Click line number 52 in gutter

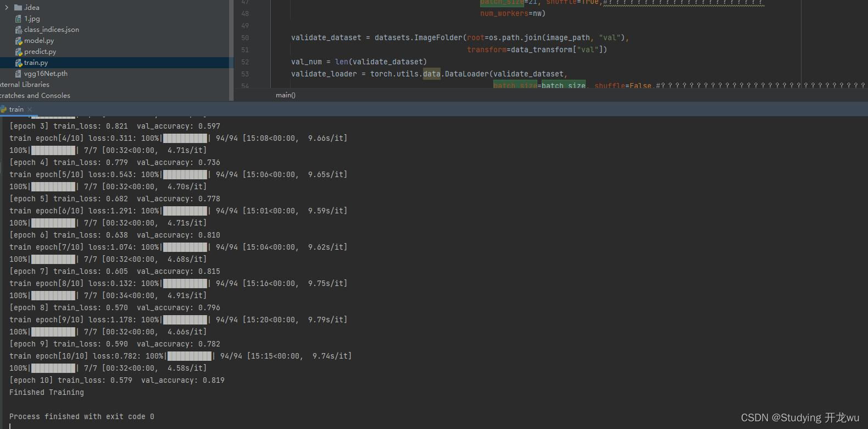(x=245, y=62)
